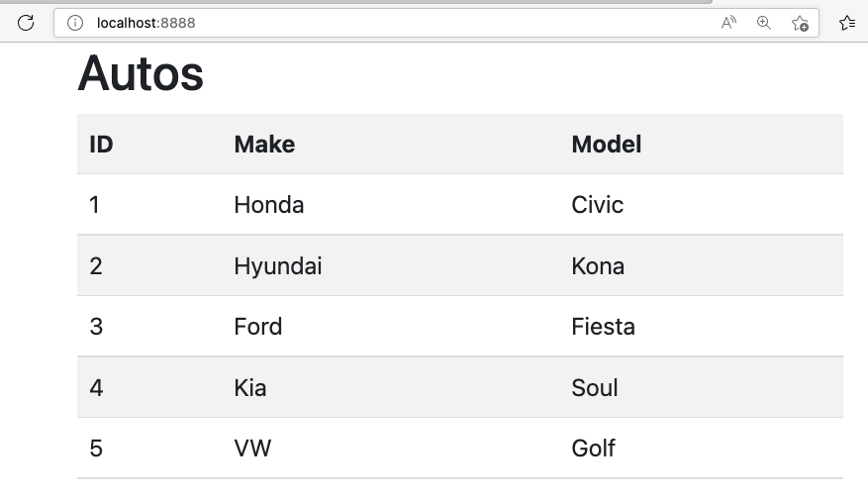The width and height of the screenshot is (868, 501).
Task: Add this page to favorites
Action: click(x=800, y=23)
